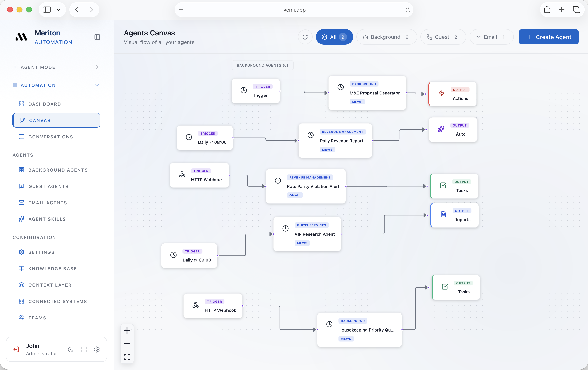Open the browser sidebar dropdown arrow
The height and width of the screenshot is (370, 588).
pos(59,10)
